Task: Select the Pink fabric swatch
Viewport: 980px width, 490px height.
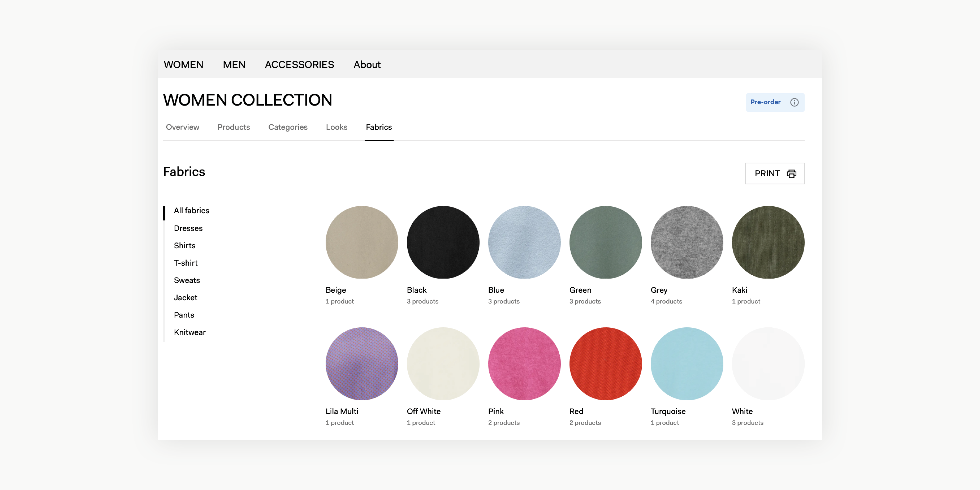Action: [x=524, y=364]
